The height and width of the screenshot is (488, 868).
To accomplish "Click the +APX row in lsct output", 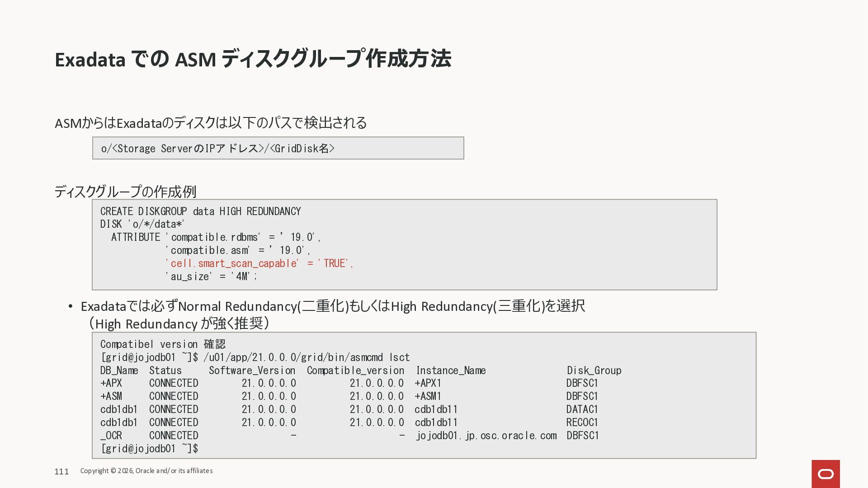I will (x=111, y=383).
